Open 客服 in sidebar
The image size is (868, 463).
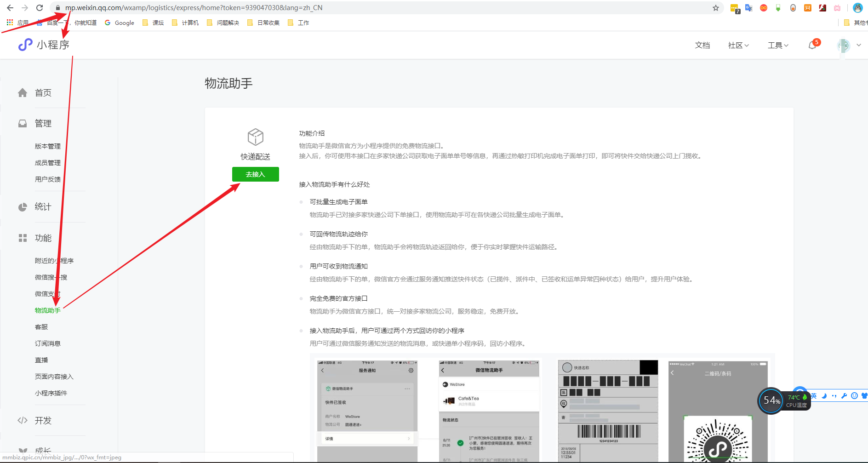click(x=41, y=327)
